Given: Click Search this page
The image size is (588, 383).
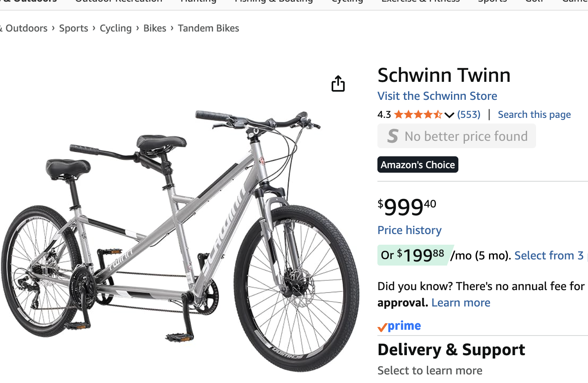Looking at the screenshot, I should [534, 115].
